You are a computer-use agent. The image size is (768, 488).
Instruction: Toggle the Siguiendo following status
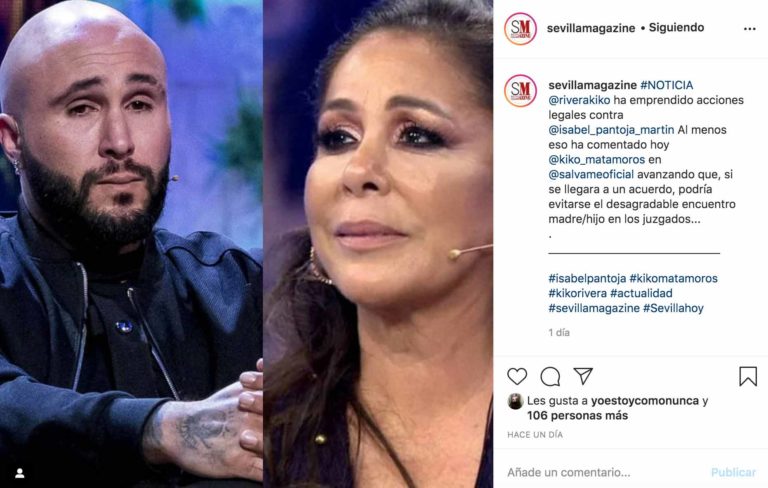(x=676, y=27)
